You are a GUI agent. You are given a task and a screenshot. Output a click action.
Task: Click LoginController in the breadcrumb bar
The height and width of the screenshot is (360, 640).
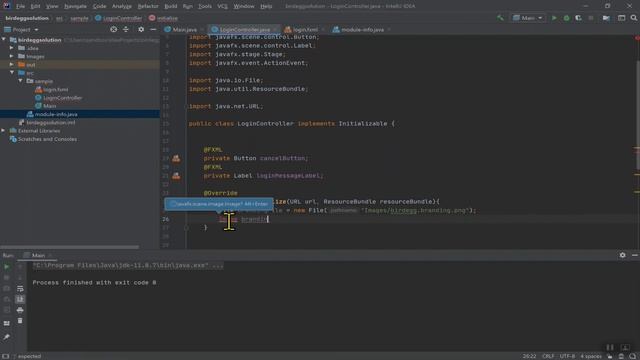pyautogui.click(x=118, y=18)
